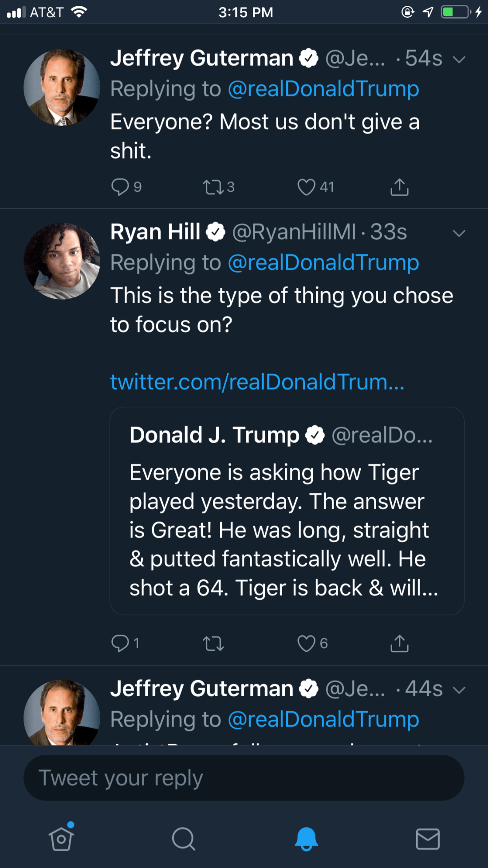Retweet Ryan Hill's tweet
The image size is (488, 868).
(x=213, y=643)
